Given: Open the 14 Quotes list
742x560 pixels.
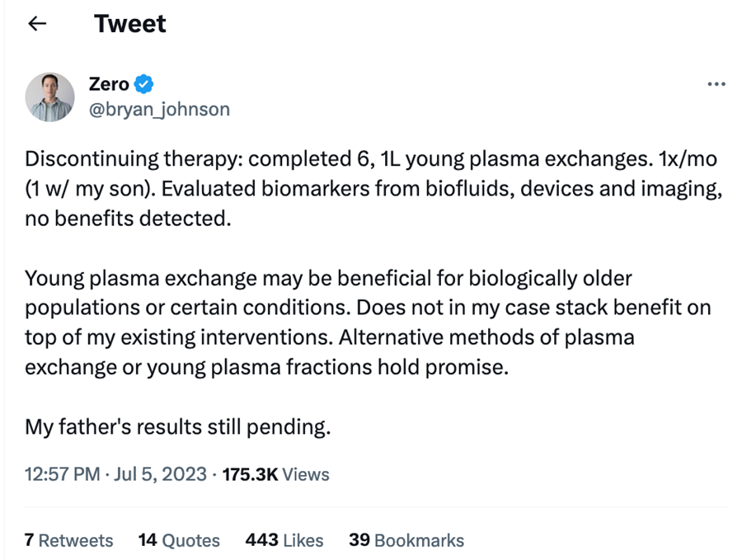Looking at the screenshot, I should (179, 540).
